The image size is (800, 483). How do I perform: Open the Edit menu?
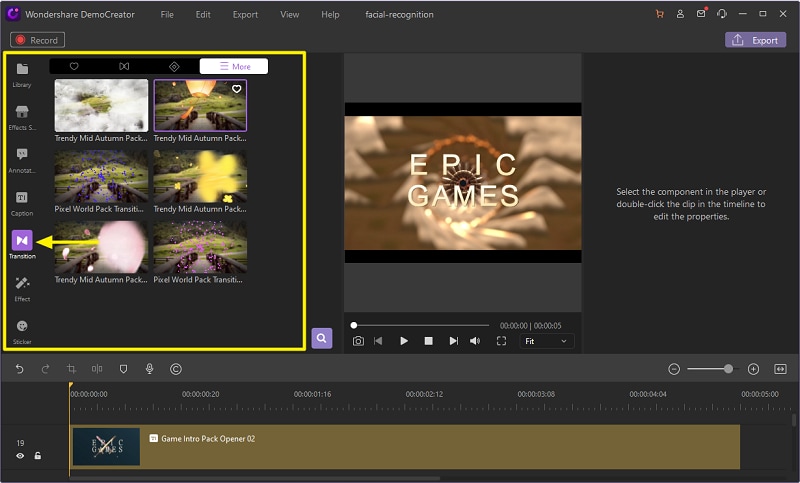(203, 14)
